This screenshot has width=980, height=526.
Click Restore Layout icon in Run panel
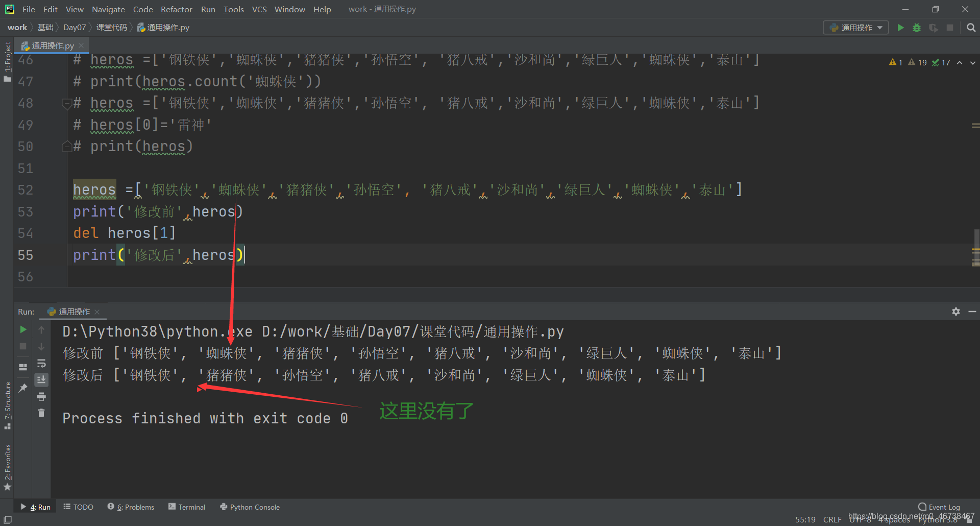click(23, 367)
